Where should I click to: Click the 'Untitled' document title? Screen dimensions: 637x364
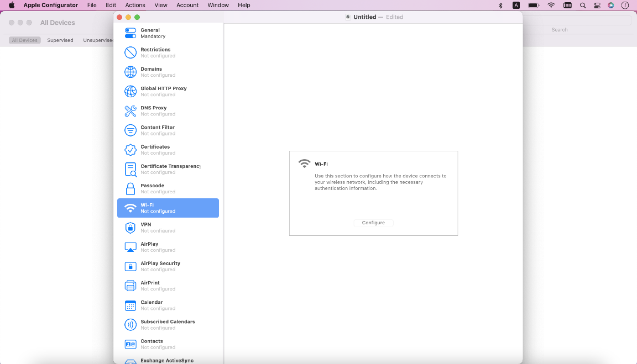365,17
